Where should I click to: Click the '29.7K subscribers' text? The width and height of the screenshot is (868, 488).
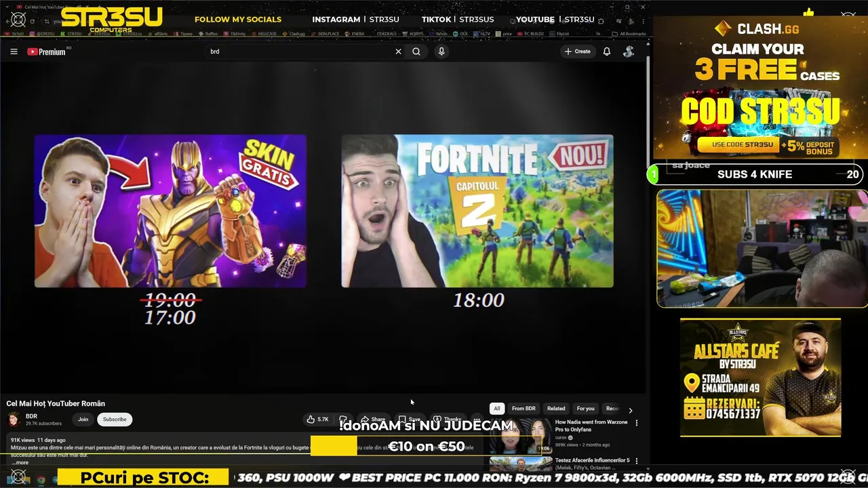(x=43, y=424)
